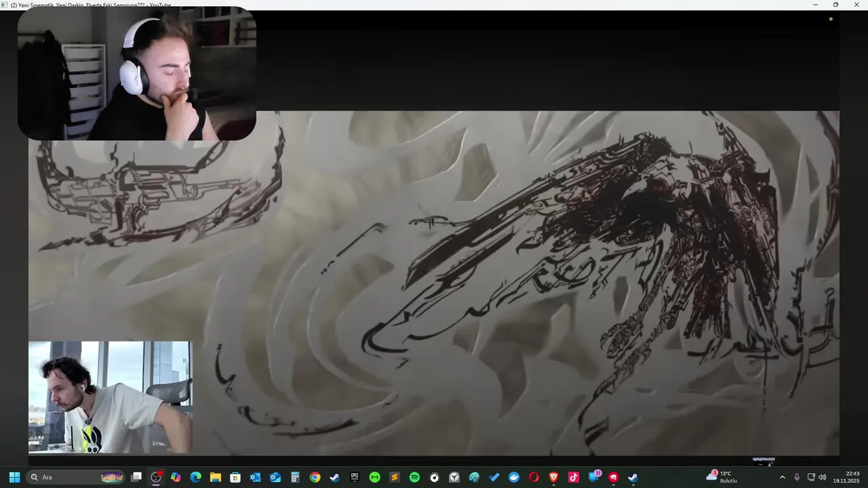Open the volume speaker tray icon
This screenshot has height=488, width=868.
pyautogui.click(x=823, y=477)
